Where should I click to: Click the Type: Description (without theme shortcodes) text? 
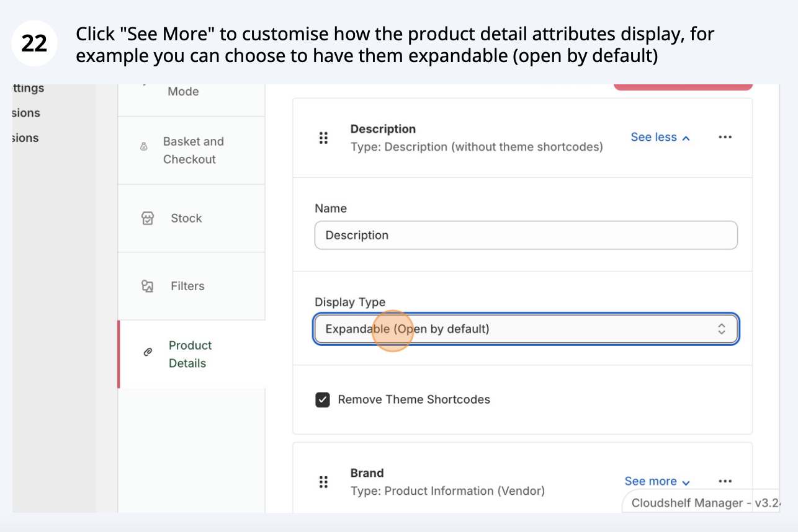[x=477, y=147]
